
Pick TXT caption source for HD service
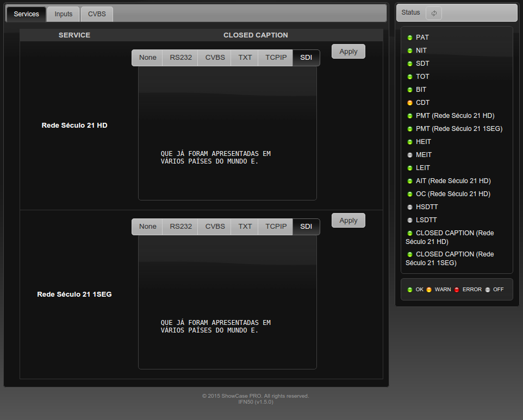click(245, 58)
